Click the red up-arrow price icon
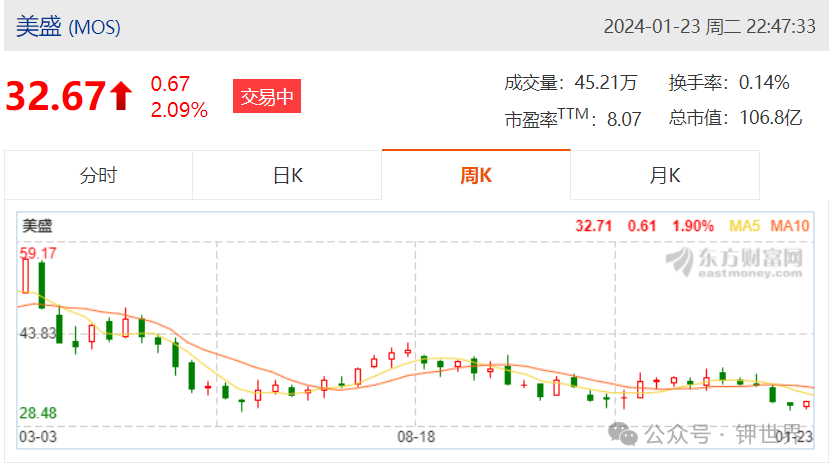 [x=121, y=96]
